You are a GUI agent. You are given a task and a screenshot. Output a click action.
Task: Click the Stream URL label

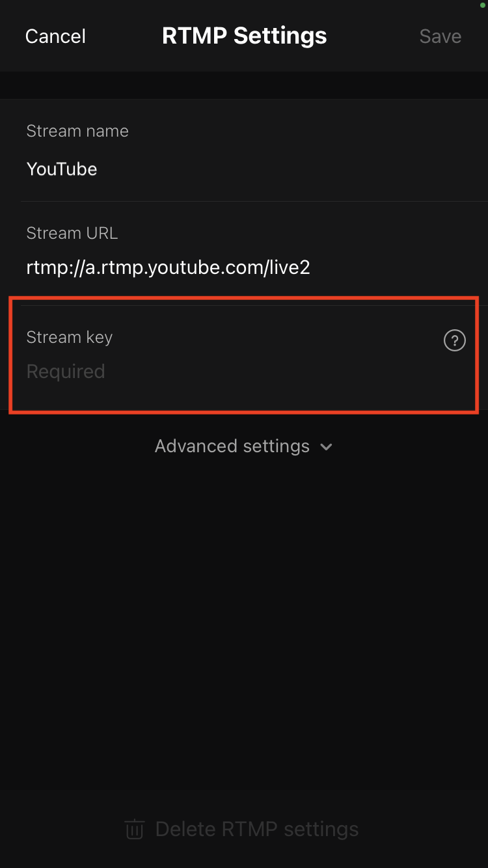(72, 233)
